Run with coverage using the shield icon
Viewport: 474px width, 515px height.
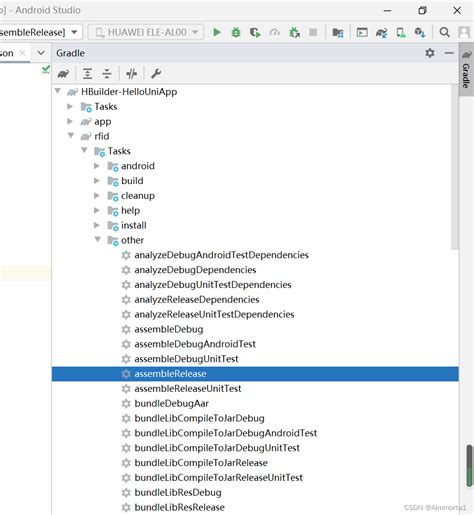tap(255, 32)
